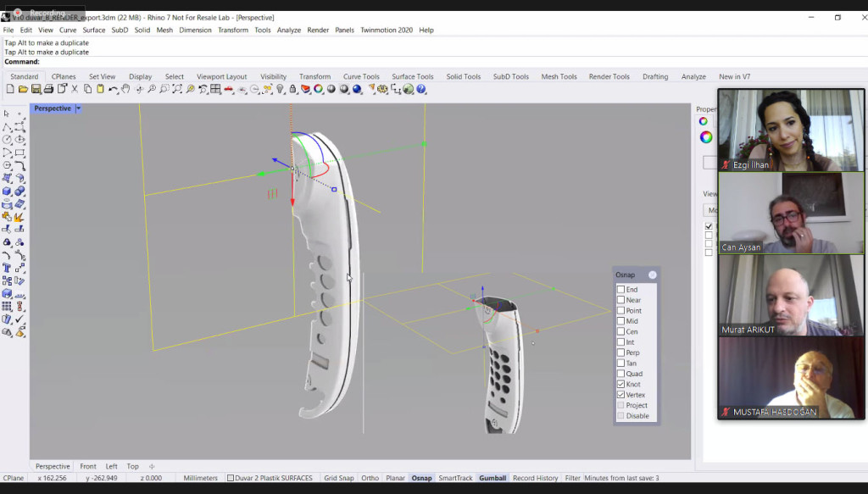This screenshot has height=494, width=868.
Task: Uncheck the Knot osnap checkbox
Action: click(620, 385)
